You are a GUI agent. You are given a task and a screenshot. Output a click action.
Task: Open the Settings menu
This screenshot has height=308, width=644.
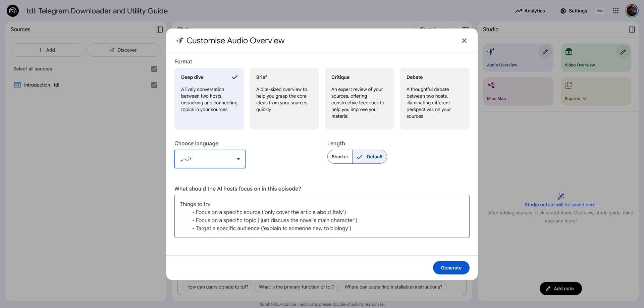(x=574, y=11)
